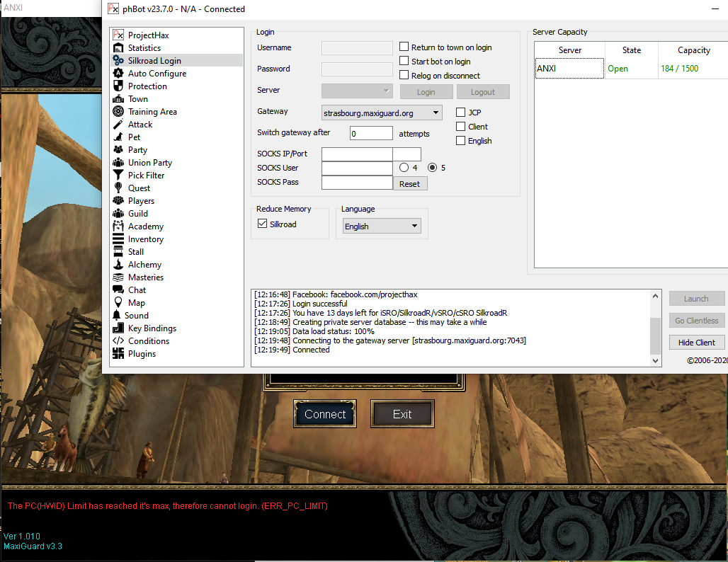This screenshot has height=562, width=728.
Task: Open Alchemy via its flask icon
Action: click(118, 265)
